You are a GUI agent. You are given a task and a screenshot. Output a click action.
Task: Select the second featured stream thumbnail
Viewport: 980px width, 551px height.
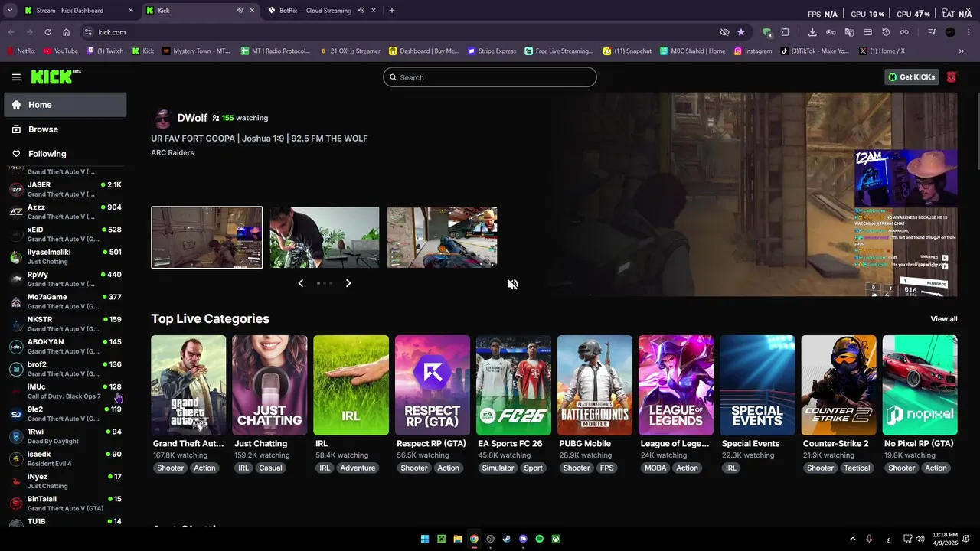(324, 237)
